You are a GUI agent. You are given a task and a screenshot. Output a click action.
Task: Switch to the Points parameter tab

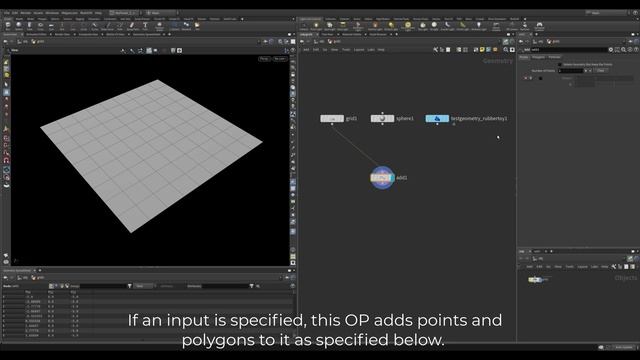click(x=524, y=57)
